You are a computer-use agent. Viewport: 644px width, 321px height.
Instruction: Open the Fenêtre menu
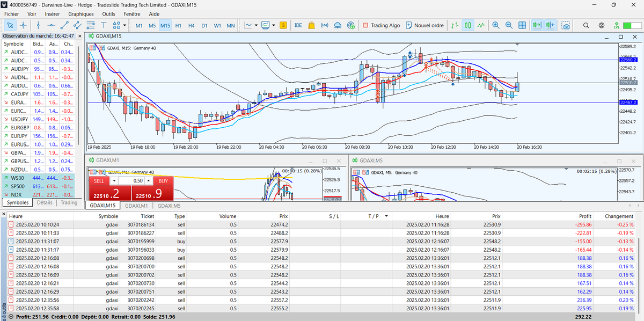(133, 13)
